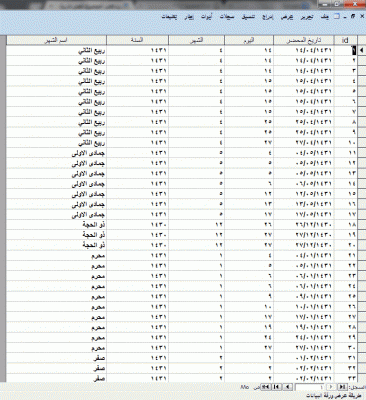
Task: Click the day cell 26 in row 18
Action: click(249, 225)
